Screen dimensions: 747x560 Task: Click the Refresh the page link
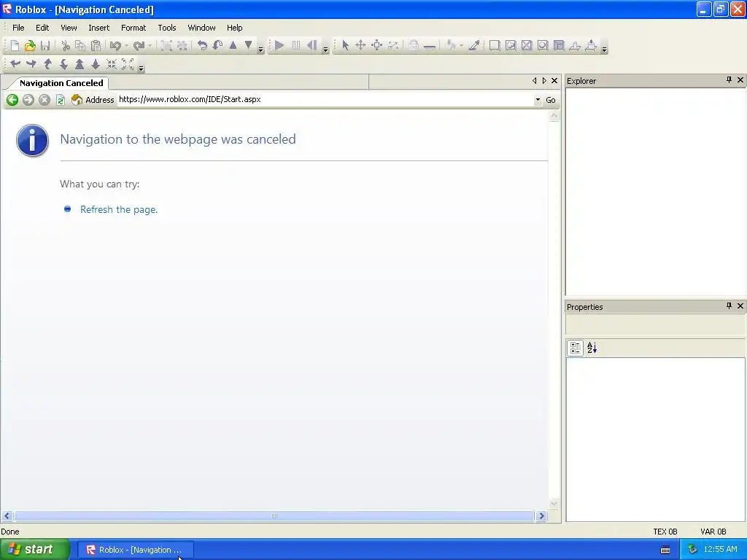pyautogui.click(x=119, y=209)
